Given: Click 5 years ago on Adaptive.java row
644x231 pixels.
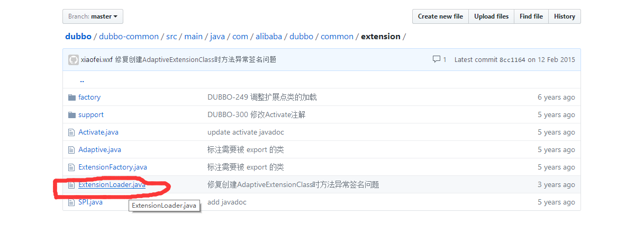Looking at the screenshot, I should 556,150.
